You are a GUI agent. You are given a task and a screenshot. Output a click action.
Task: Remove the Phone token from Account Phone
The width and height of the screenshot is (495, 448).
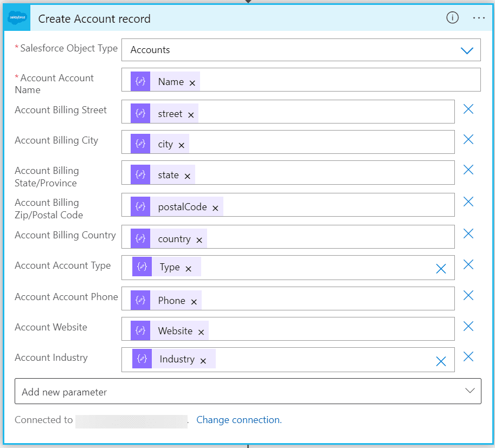[194, 302]
